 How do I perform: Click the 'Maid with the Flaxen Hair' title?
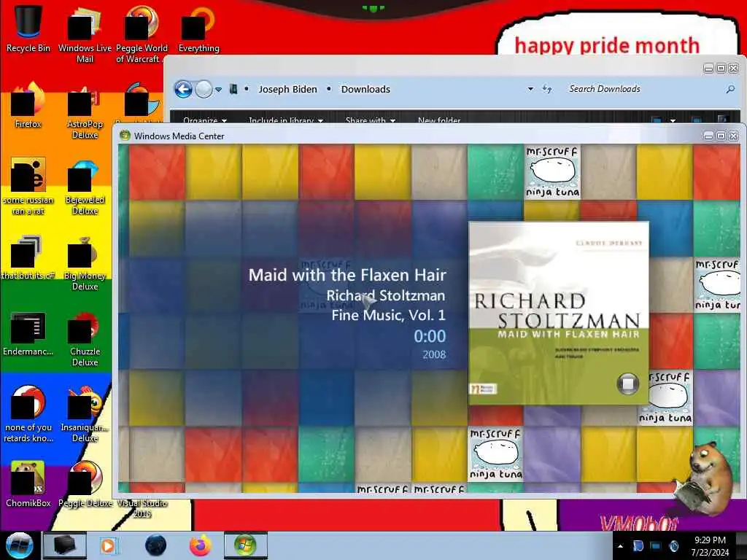(x=347, y=275)
